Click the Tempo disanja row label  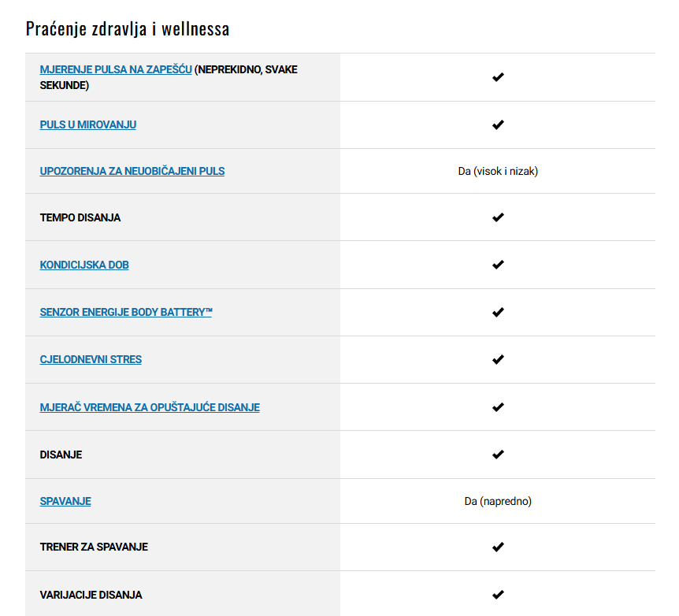pos(80,217)
